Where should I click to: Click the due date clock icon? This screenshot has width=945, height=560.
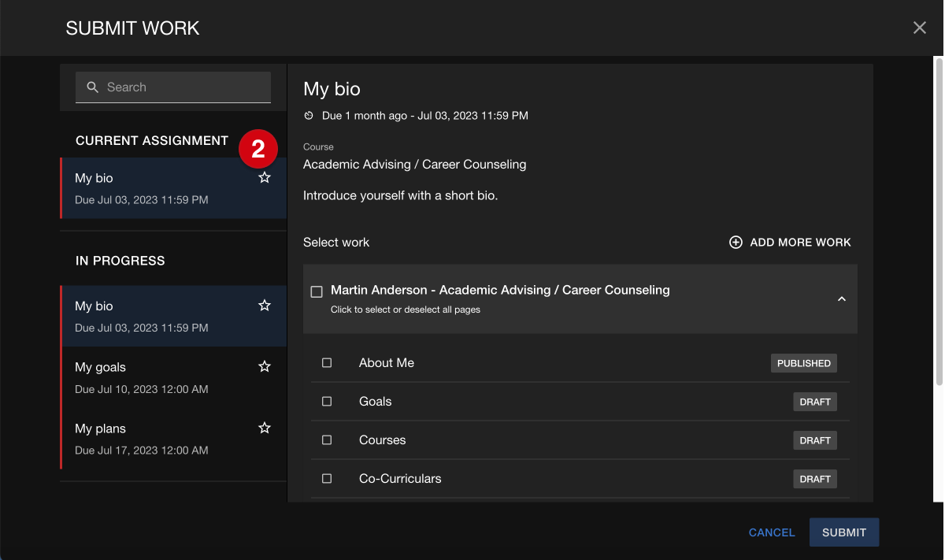point(309,116)
